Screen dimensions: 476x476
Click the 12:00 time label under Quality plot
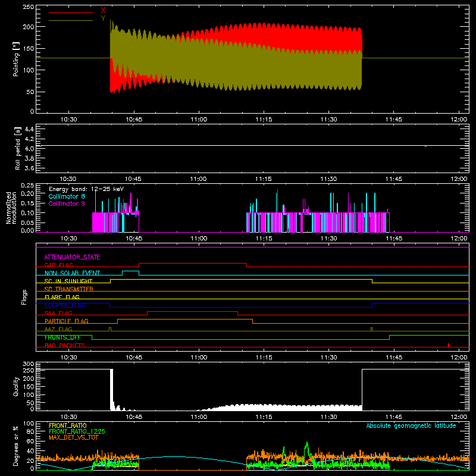[x=459, y=417]
